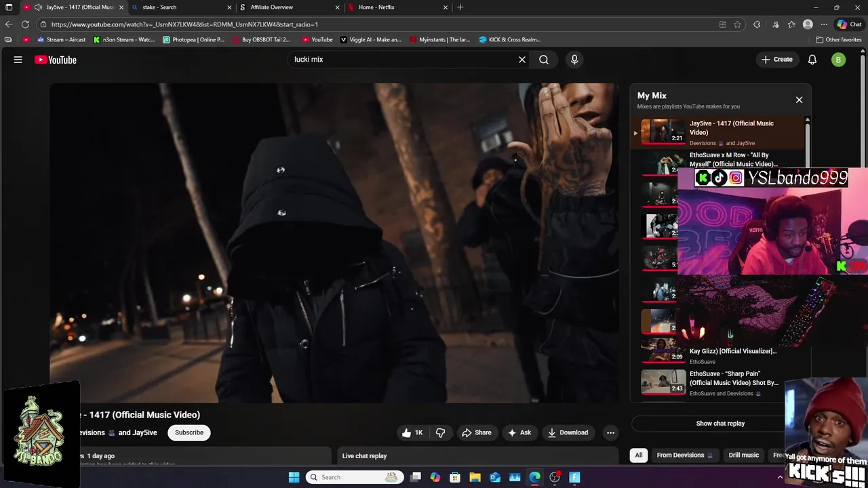Screen dimensions: 868x488
Task: Run the YouTube search magnifier button
Action: pos(544,60)
